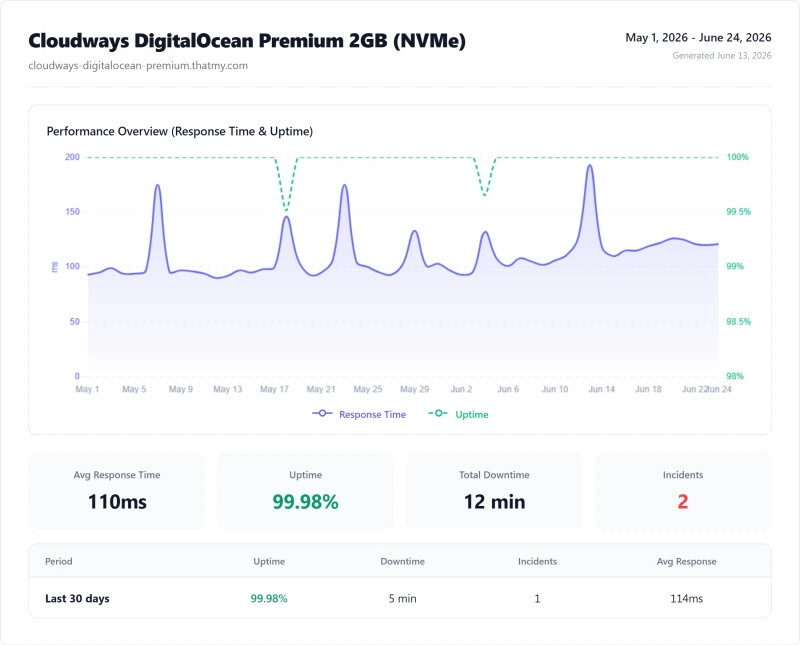Screen dimensions: 800x645
Task: Click the May 1 x-axis label
Action: click(x=87, y=389)
